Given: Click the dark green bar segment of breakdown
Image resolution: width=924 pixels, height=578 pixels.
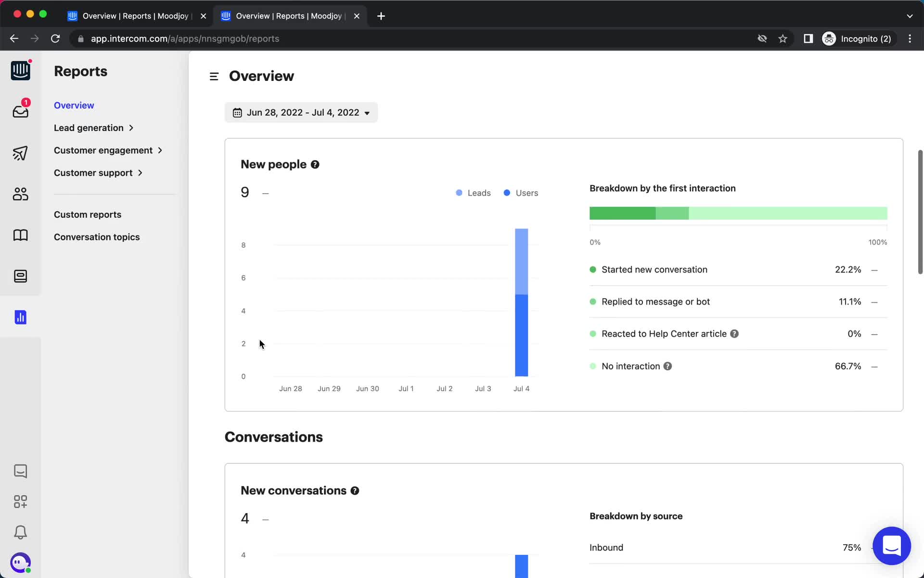Looking at the screenshot, I should tap(622, 213).
